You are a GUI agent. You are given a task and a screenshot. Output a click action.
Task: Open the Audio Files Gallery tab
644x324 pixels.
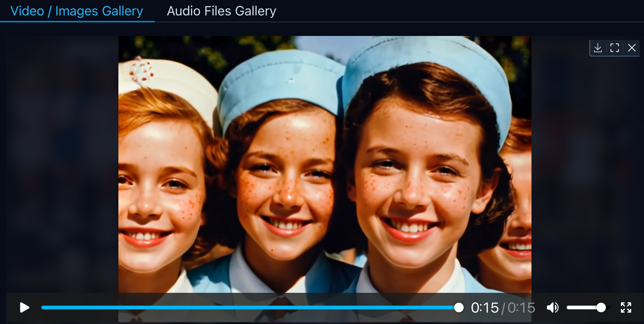(x=221, y=11)
